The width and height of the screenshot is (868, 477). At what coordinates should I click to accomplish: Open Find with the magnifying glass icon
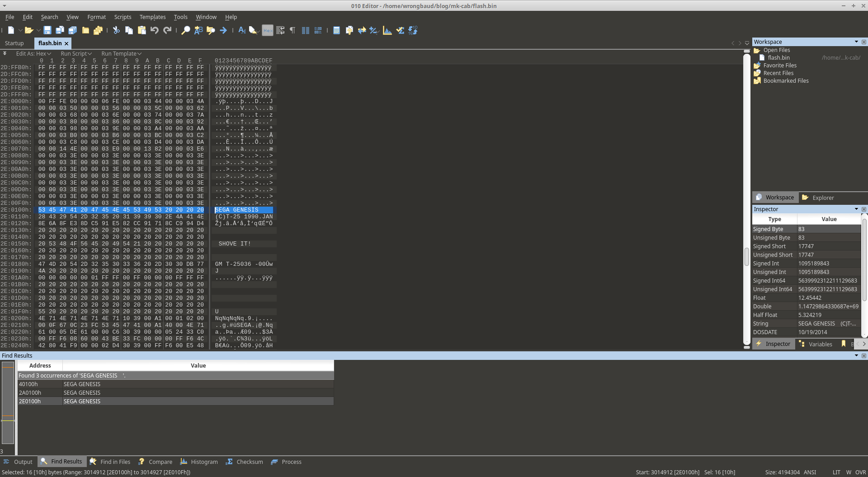pos(185,30)
